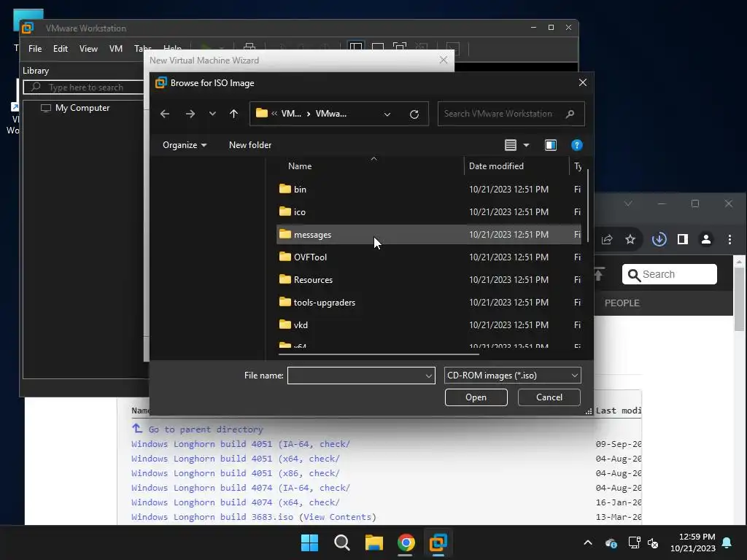Click the volume muted tray icon
Screen dimensions: 747x560
[x=653, y=542]
